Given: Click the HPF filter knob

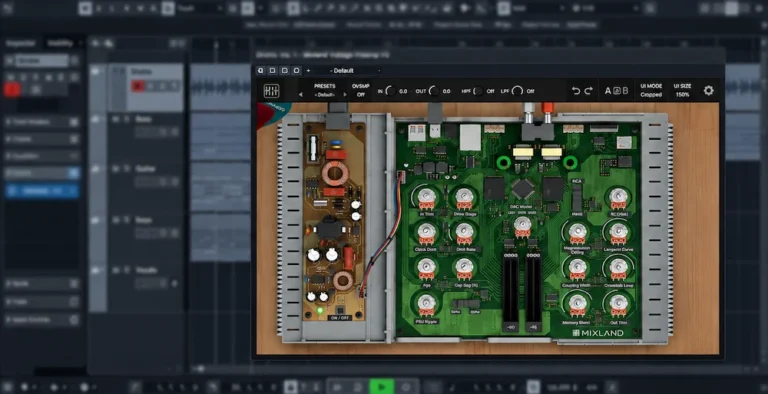Looking at the screenshot, I should (478, 91).
